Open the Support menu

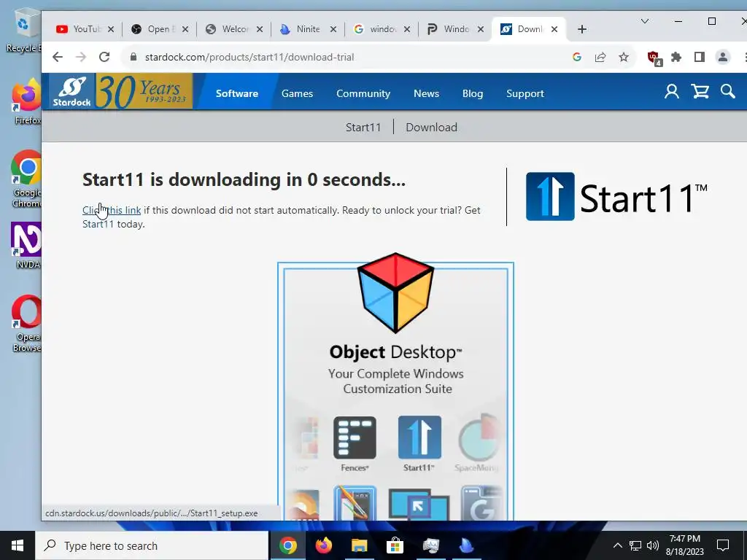(x=525, y=93)
